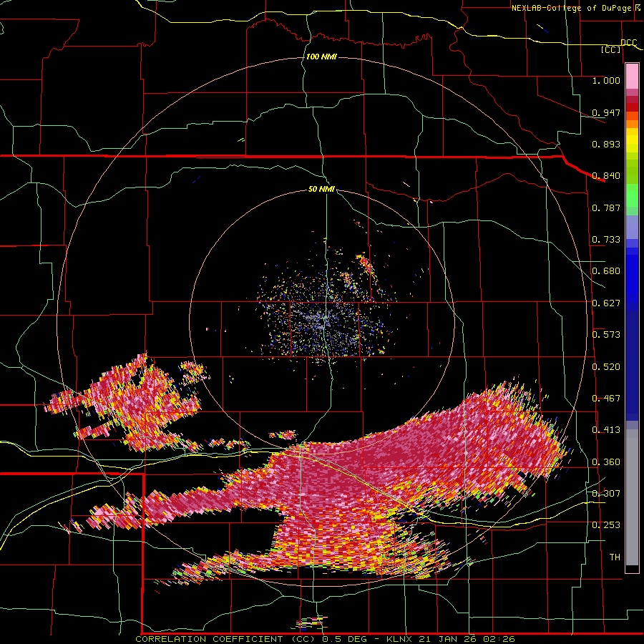Pick the gray swatch on the color bar

pos(632,497)
